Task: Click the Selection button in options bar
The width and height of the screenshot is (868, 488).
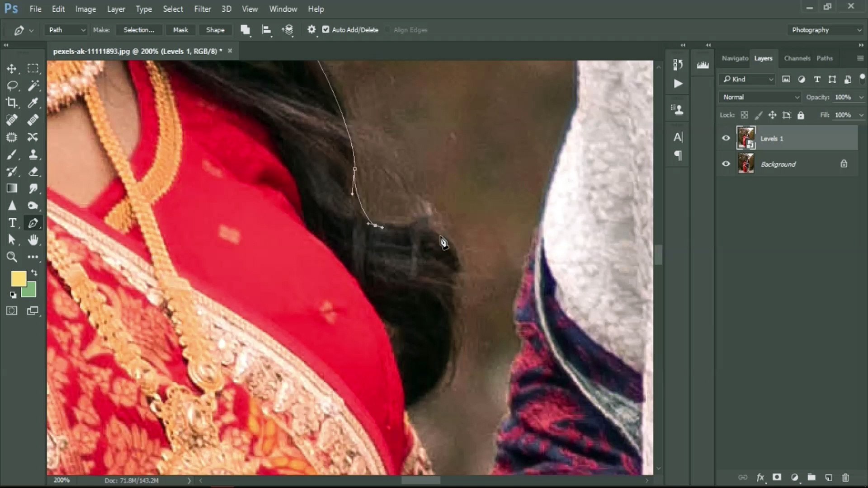Action: click(138, 29)
